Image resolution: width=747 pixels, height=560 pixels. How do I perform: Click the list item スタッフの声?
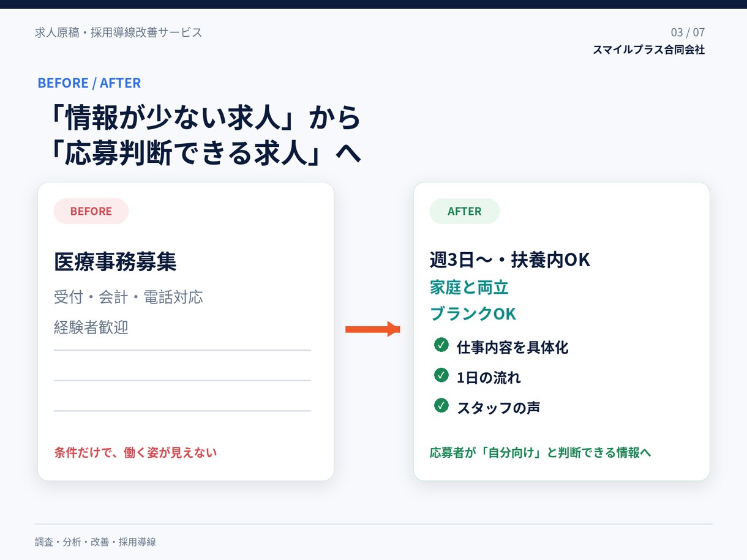coord(498,408)
